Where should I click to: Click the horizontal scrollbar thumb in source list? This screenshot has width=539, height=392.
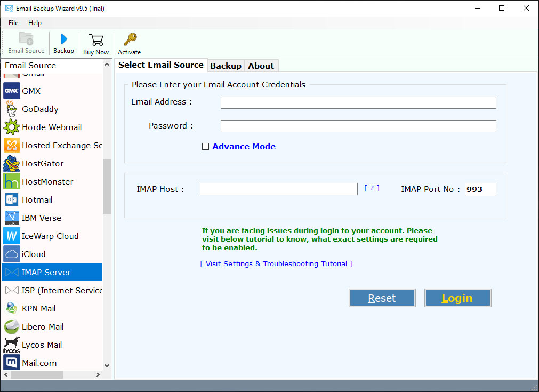click(x=37, y=374)
